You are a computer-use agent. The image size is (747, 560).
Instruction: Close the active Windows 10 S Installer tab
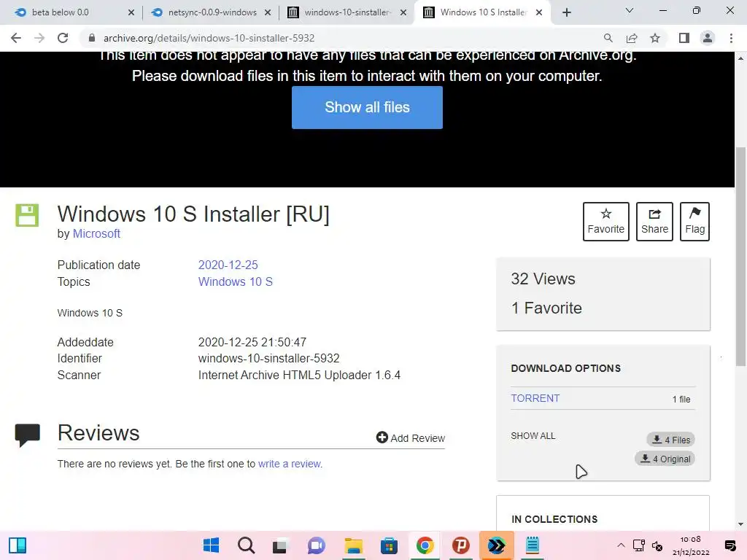click(x=539, y=13)
